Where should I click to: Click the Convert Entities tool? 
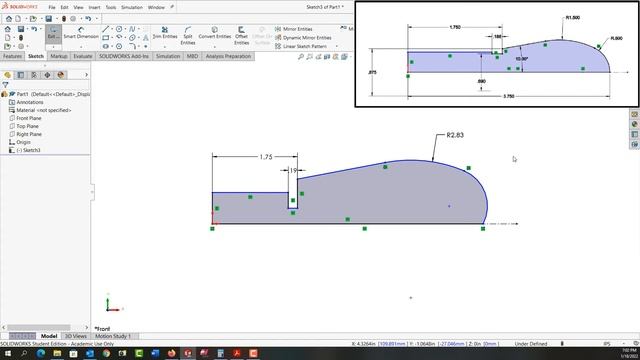tap(215, 33)
